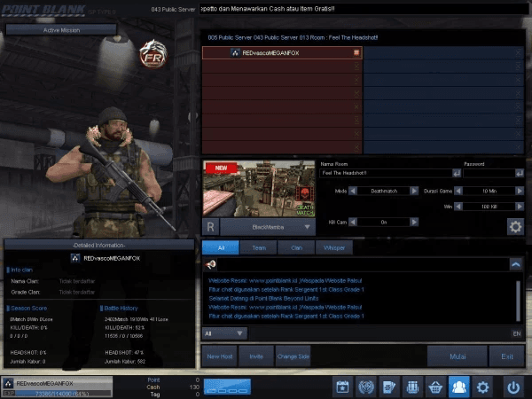Select the Whisper chat tab
Screen dimensions: 532x399
point(334,247)
